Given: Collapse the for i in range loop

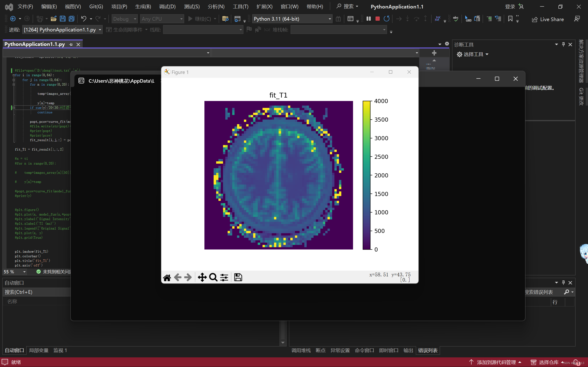Looking at the screenshot, I should [x=14, y=75].
